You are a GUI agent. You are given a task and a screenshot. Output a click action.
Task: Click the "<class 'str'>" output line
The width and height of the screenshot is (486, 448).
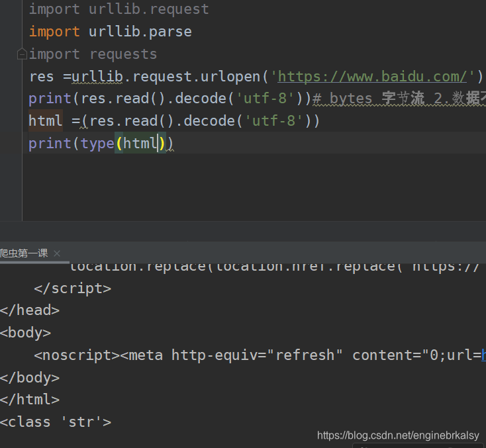[56, 422]
